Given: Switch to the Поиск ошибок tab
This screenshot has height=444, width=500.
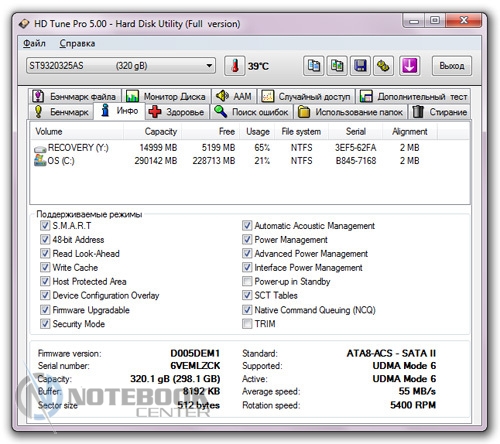Looking at the screenshot, I should pyautogui.click(x=251, y=112).
